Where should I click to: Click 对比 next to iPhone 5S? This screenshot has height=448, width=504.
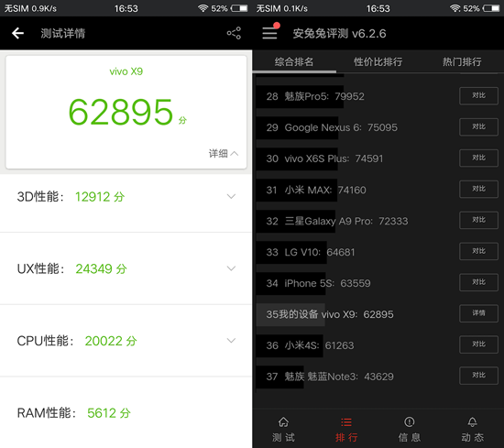point(478,282)
